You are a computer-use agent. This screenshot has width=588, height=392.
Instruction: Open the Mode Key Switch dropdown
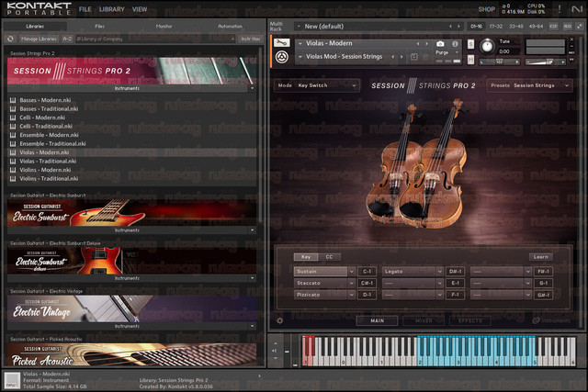[317, 85]
